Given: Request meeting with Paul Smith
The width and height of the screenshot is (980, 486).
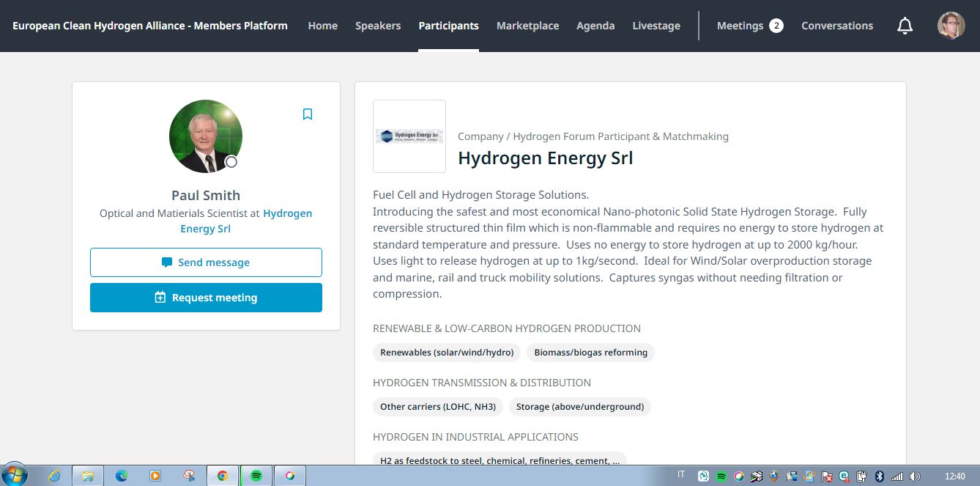Looking at the screenshot, I should pos(206,298).
